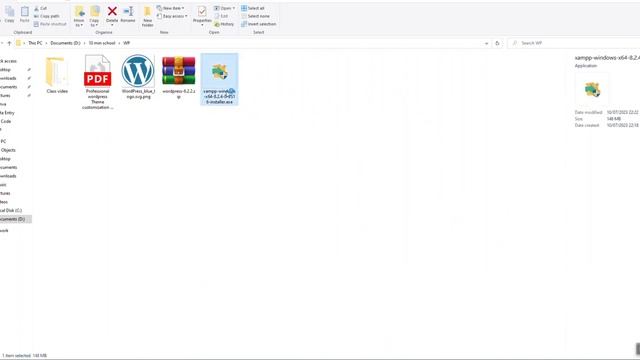Click Edit in the Open group
640x360 pixels.
[x=221, y=16]
